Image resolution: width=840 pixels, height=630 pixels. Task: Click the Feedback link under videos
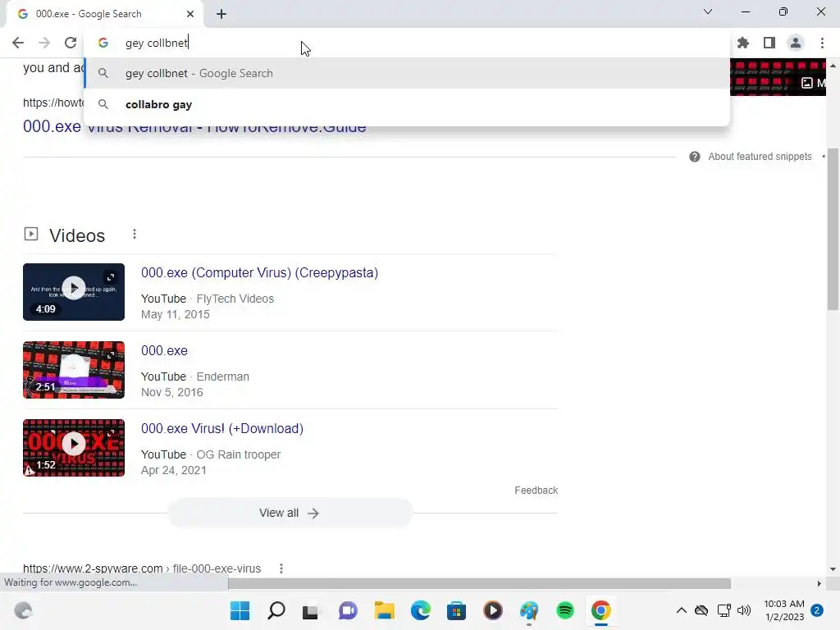(x=536, y=491)
